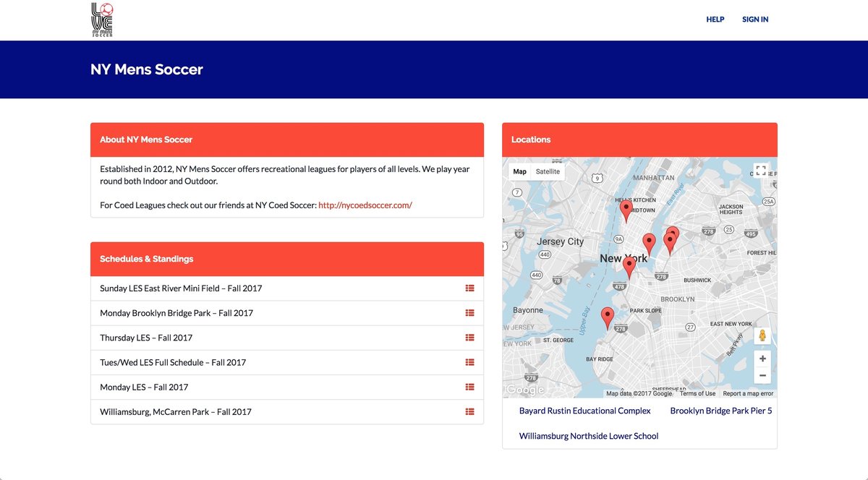Viewport: 868px width, 480px height.
Task: Go to SIGN IN
Action: point(755,20)
